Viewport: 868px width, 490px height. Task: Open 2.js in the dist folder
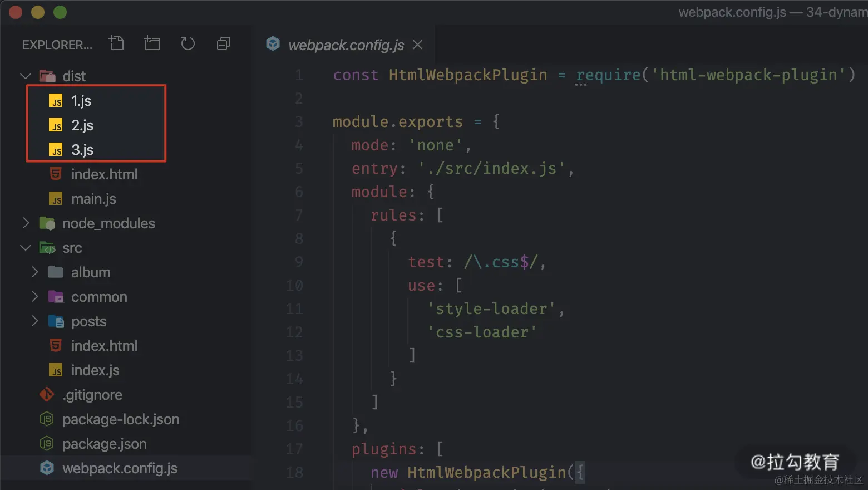tap(82, 125)
